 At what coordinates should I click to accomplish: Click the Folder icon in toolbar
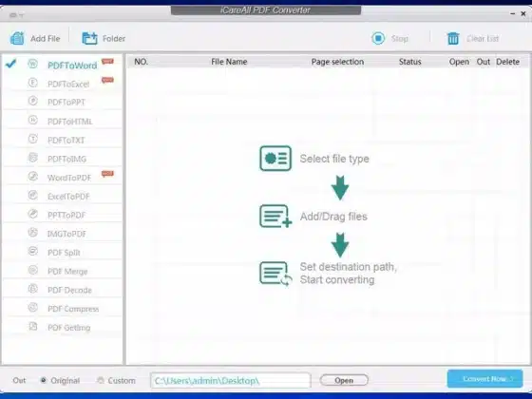[x=89, y=38]
